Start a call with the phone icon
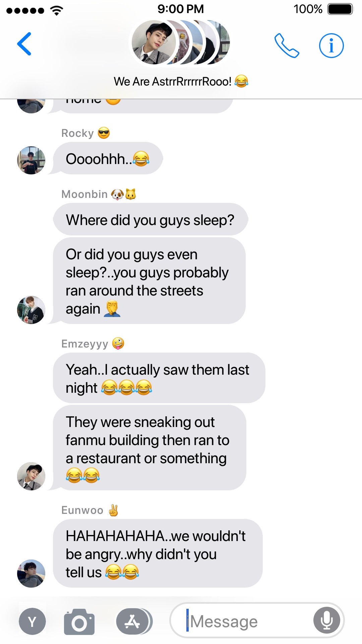The height and width of the screenshot is (644, 362). tap(287, 45)
